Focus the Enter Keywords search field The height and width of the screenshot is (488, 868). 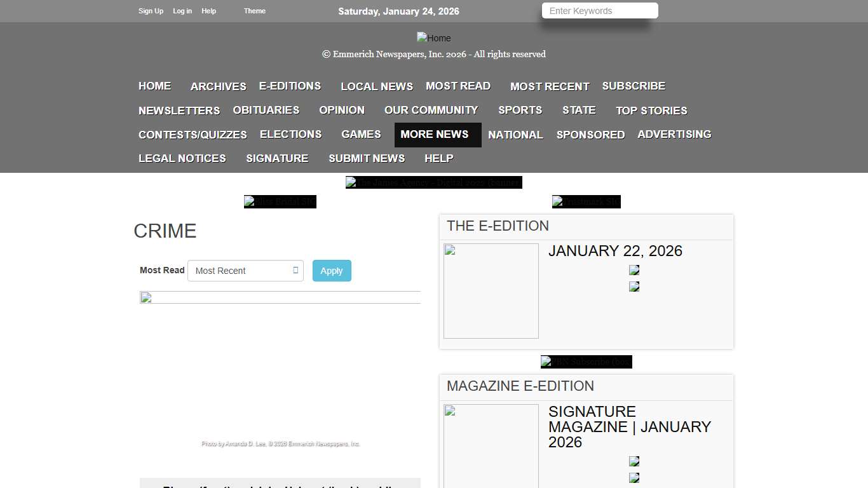point(599,11)
